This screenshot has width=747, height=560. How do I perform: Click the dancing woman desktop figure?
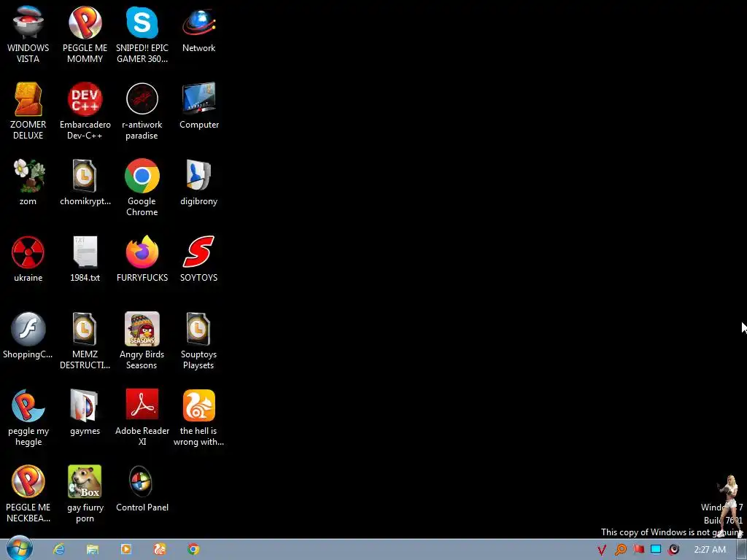click(x=729, y=506)
